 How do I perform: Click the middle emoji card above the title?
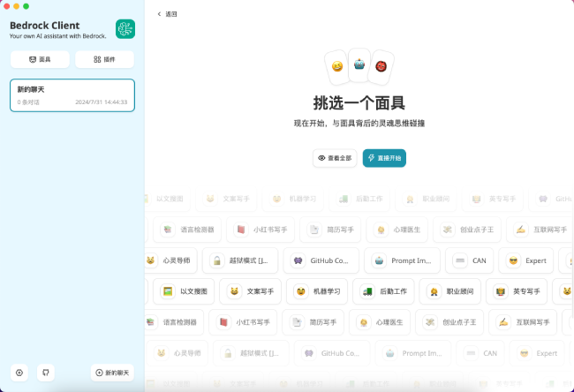359,64
